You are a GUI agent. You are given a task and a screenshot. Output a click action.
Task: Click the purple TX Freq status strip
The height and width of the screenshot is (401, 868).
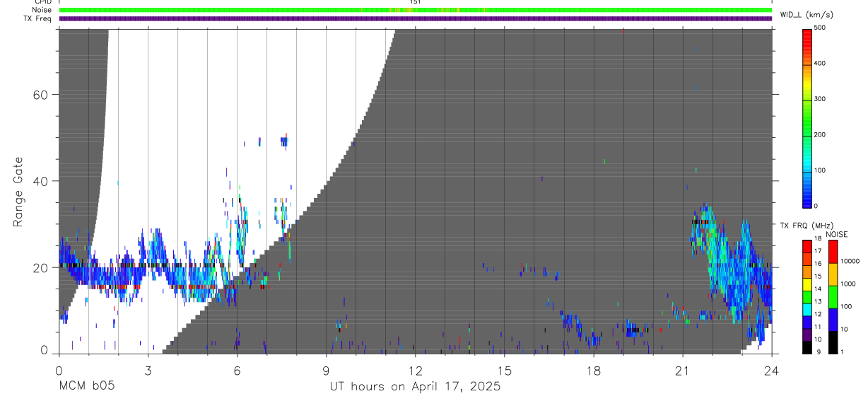(415, 18)
